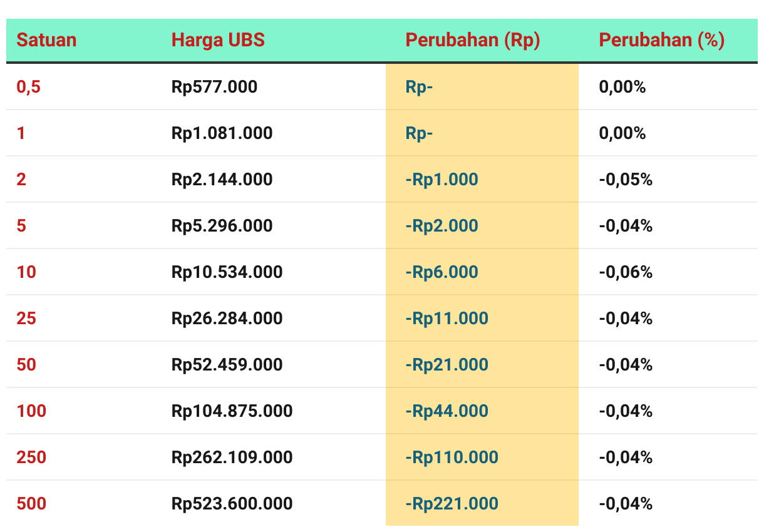Image resolution: width=764 pixels, height=532 pixels.
Task: Click the Rp10.534.000 price cell
Action: pyautogui.click(x=227, y=272)
